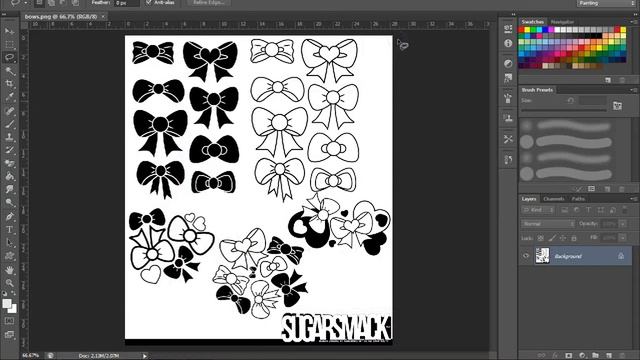Select the Path Selection tool
Screen dimensions: 640x360
[9, 243]
